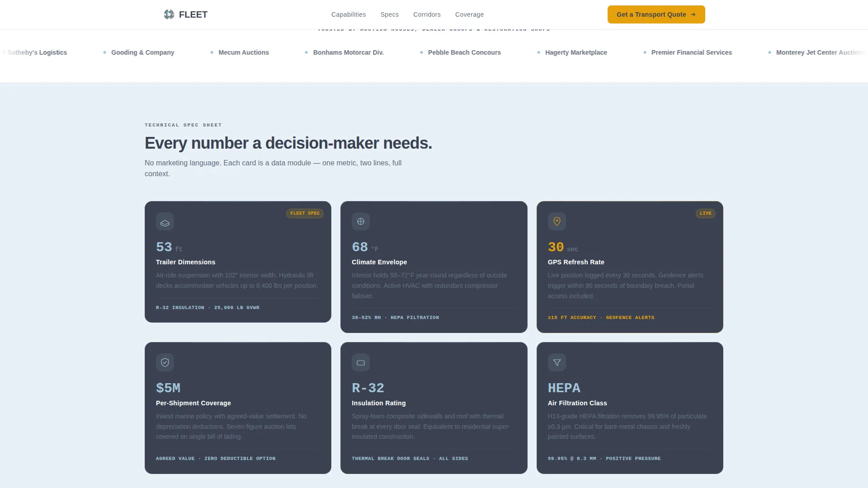Click the FLEET brand name
This screenshot has height=488, width=868.
193,14
